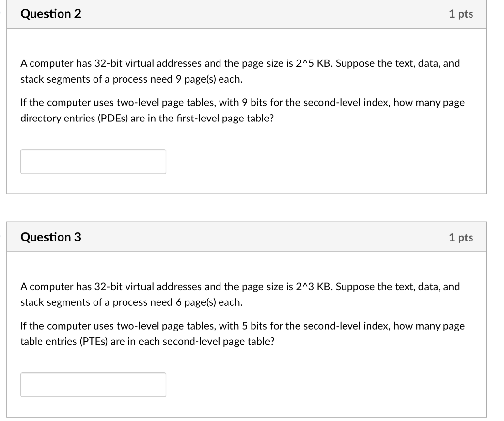Click '9 bits for the second-level index' text

click(x=315, y=103)
